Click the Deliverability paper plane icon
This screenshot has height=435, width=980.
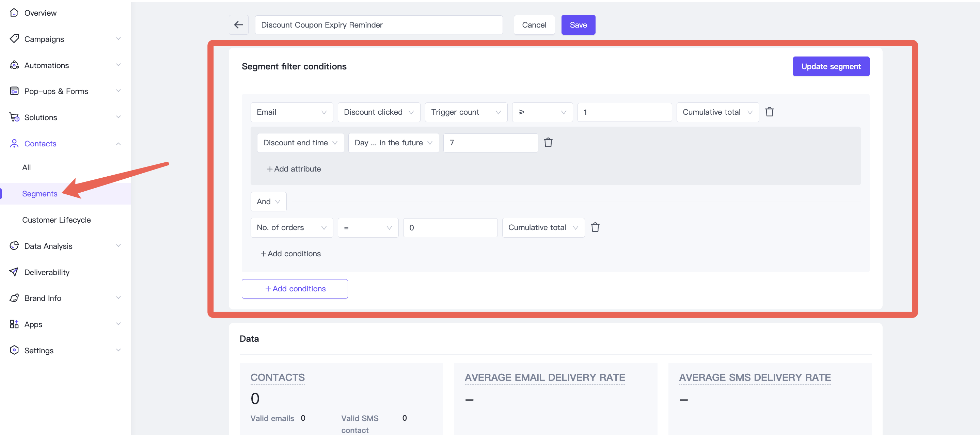tap(14, 272)
